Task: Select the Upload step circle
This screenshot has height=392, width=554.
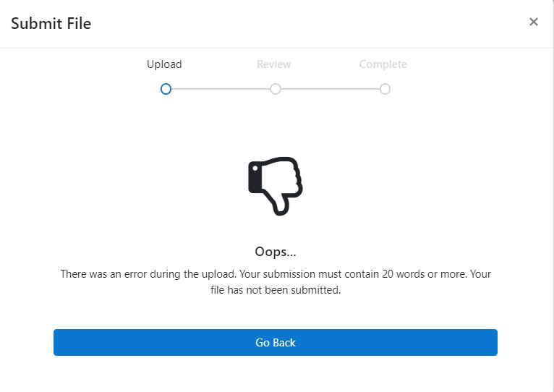Action: click(166, 89)
